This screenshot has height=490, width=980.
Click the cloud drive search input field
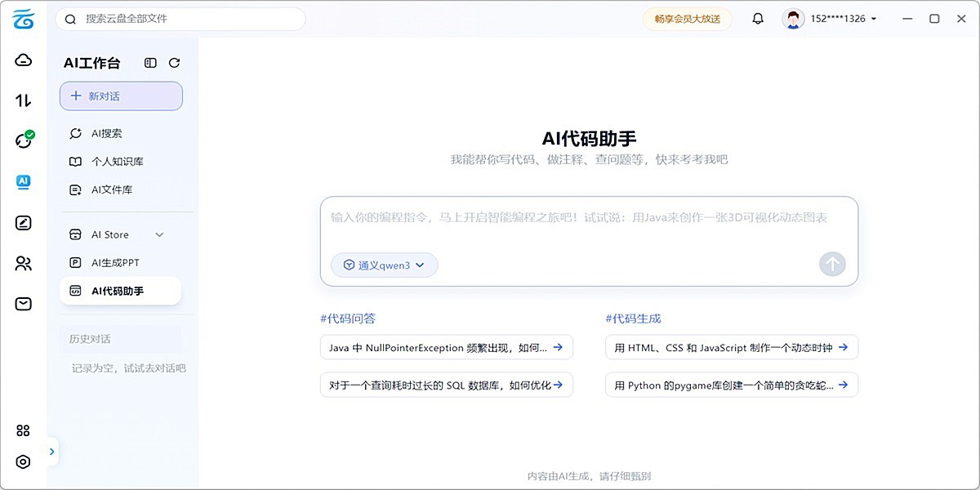pos(180,19)
